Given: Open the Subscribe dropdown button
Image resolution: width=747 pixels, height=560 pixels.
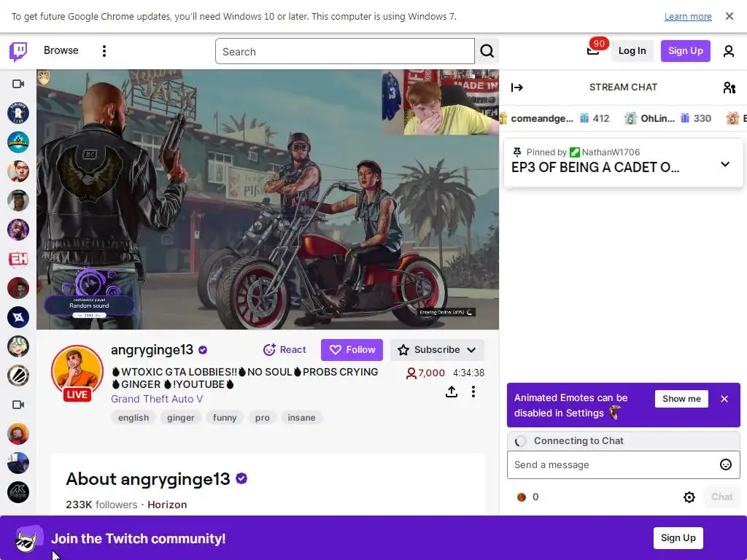Looking at the screenshot, I should coord(437,349).
